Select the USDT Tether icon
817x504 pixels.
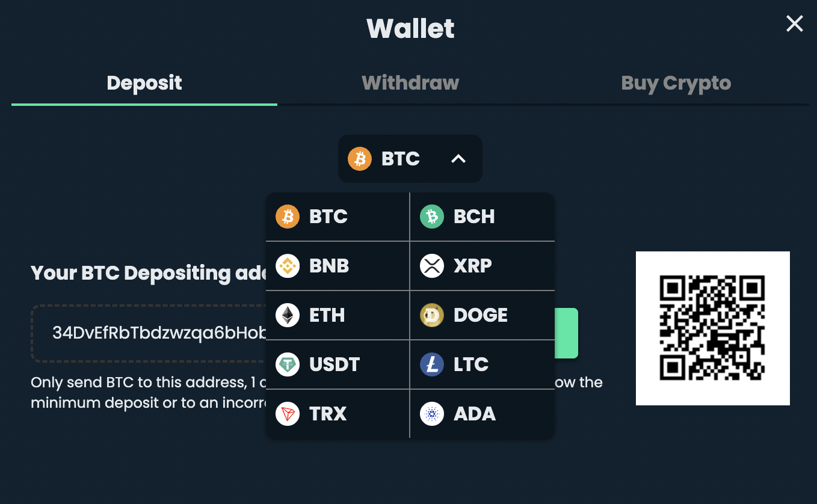[288, 364]
